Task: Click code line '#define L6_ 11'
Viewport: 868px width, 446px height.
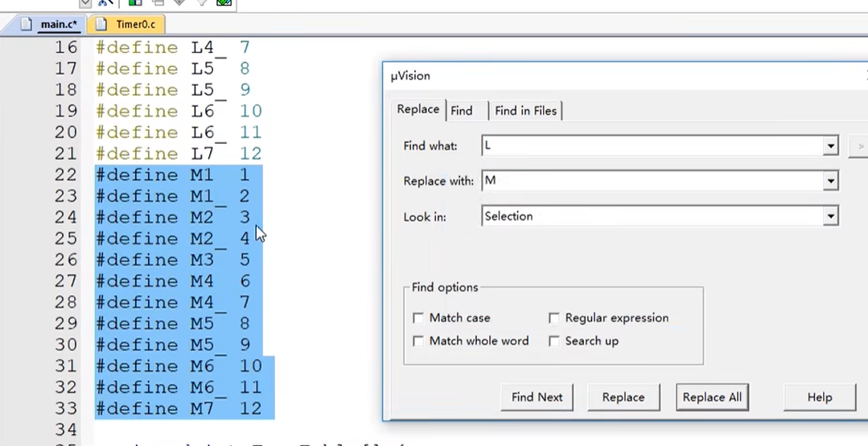Action: click(x=179, y=132)
